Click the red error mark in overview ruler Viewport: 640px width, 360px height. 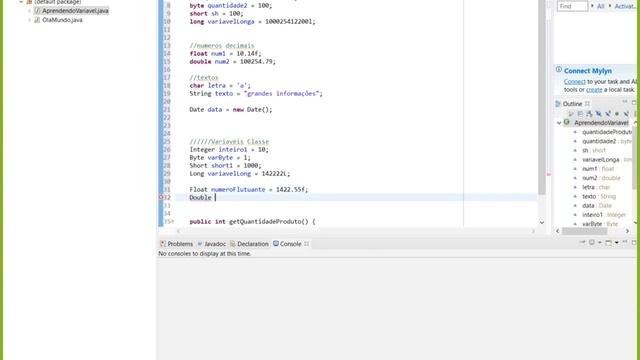[549, 174]
